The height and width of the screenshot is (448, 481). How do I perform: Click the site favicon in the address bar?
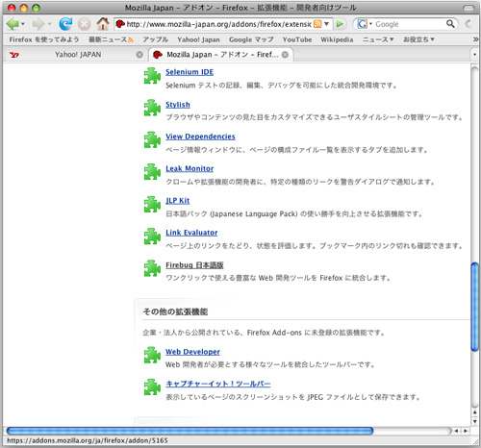[x=120, y=24]
